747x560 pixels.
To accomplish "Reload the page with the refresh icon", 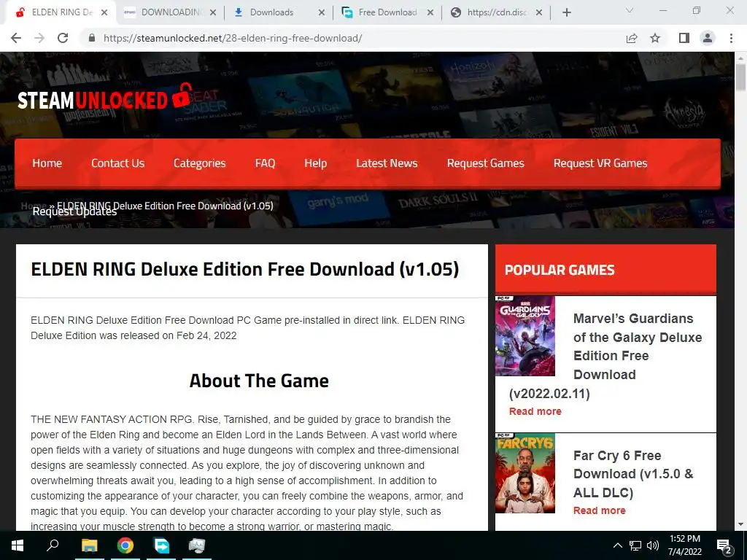I will pyautogui.click(x=63, y=38).
